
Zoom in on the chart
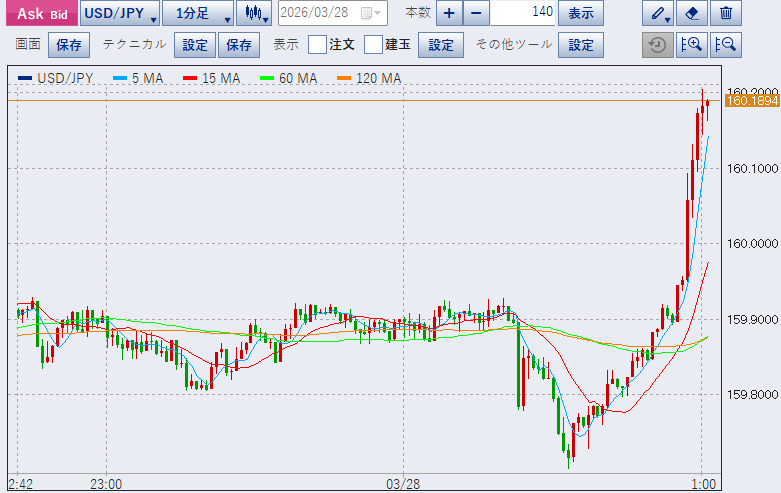coord(692,45)
